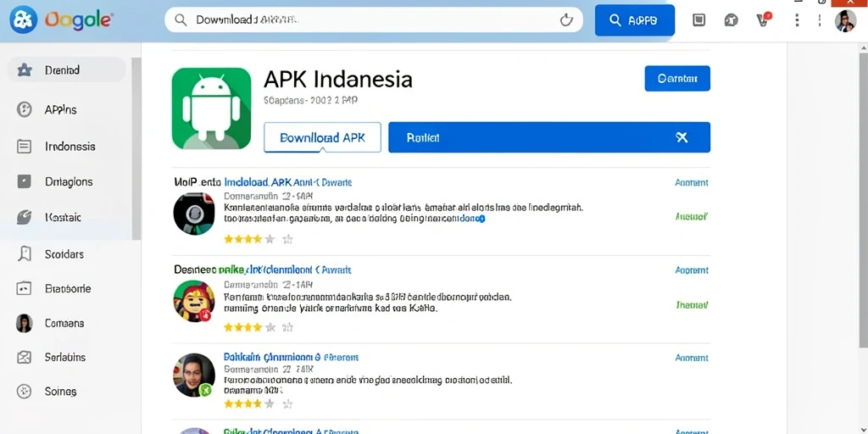Click the blue button right of the title
The height and width of the screenshot is (434, 868).
pyautogui.click(x=677, y=79)
